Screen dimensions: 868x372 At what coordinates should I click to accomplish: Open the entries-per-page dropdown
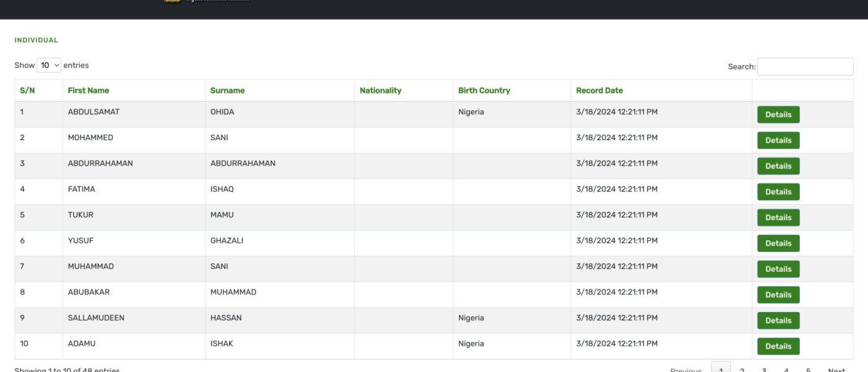pyautogui.click(x=49, y=65)
